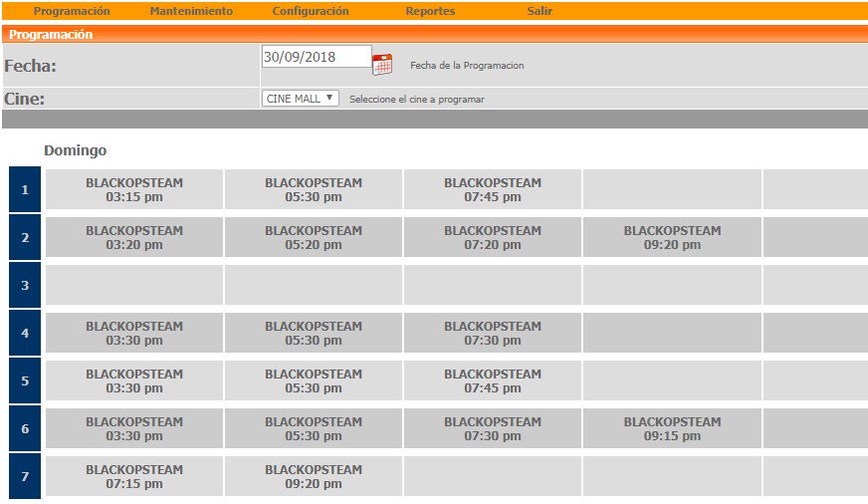Click room 2 showing at 03:20 pm
This screenshot has height=504, width=868.
click(x=134, y=237)
